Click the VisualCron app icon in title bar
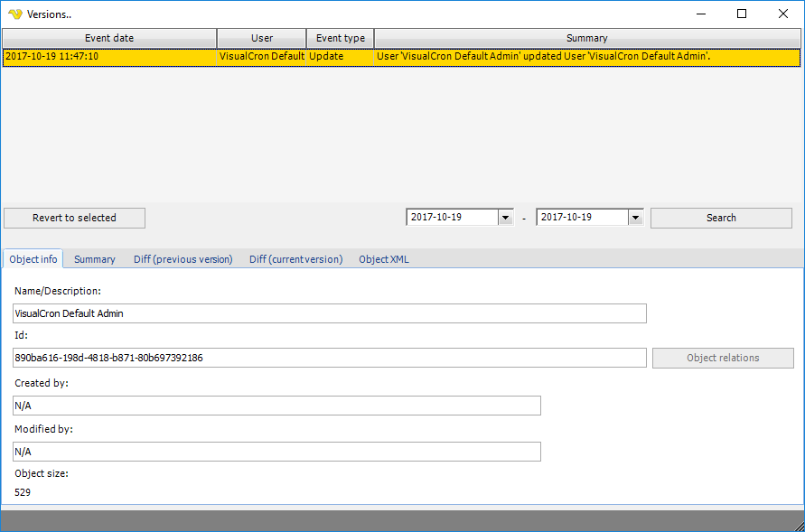This screenshot has width=805, height=532. click(15, 14)
